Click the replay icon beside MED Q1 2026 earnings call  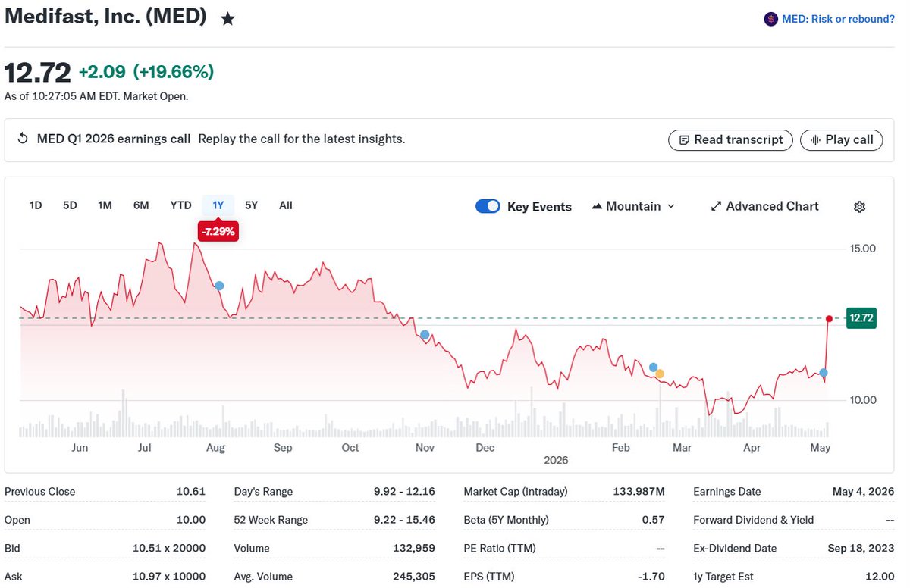pyautogui.click(x=23, y=139)
